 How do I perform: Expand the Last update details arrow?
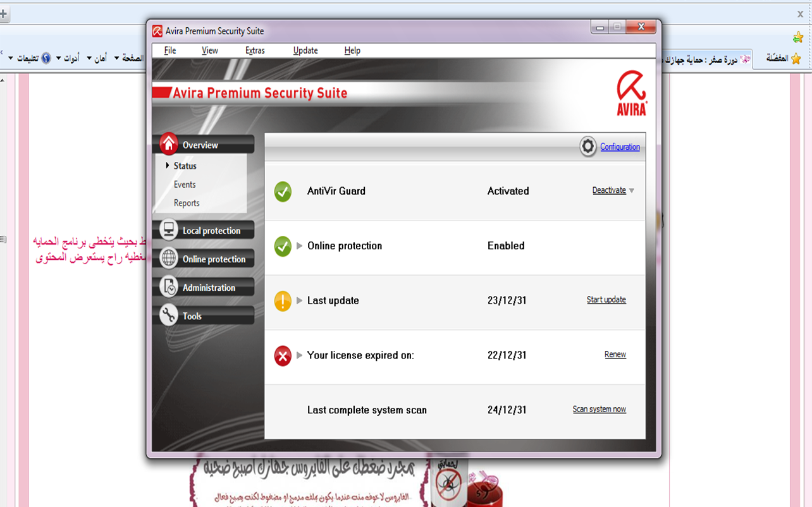[x=300, y=301]
